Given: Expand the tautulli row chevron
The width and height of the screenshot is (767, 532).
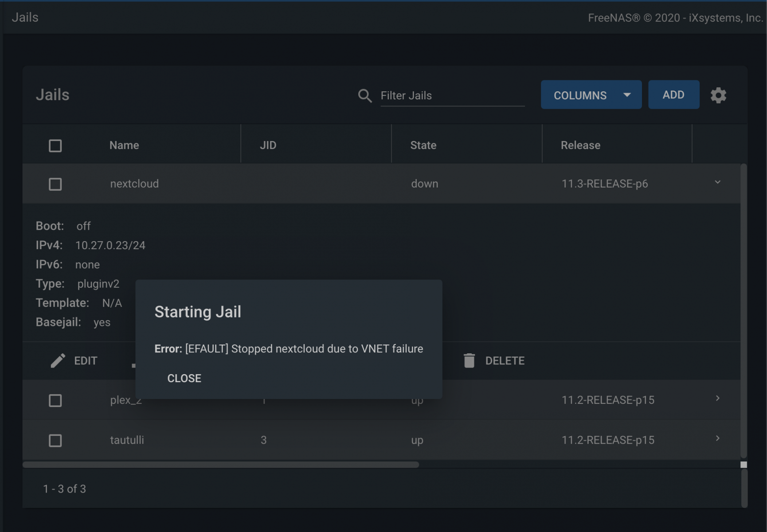Looking at the screenshot, I should (x=717, y=438).
